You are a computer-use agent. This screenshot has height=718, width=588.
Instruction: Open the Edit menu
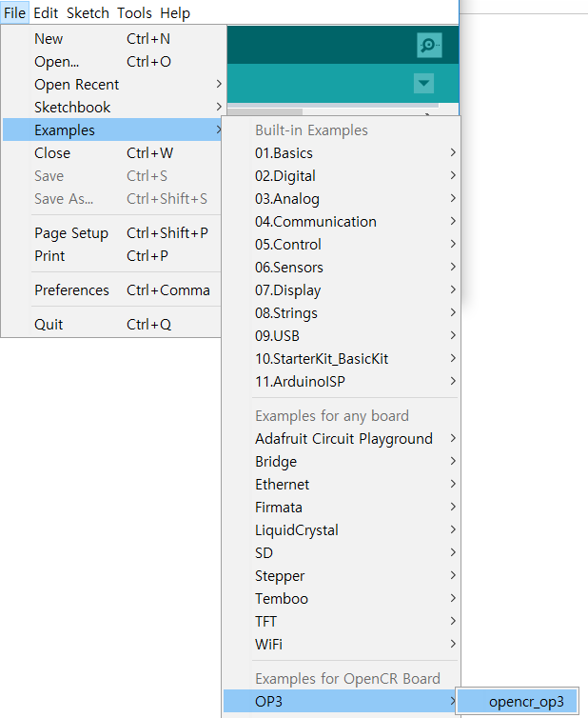[46, 12]
